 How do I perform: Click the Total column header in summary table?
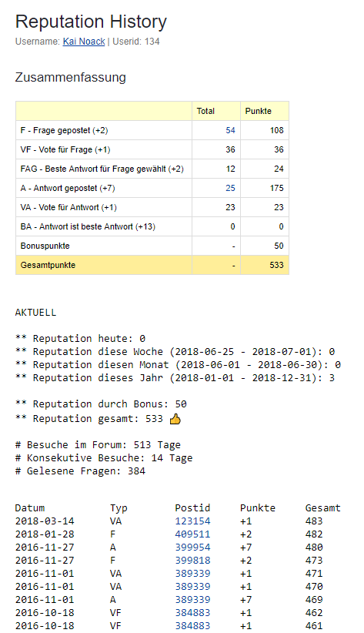tap(205, 111)
